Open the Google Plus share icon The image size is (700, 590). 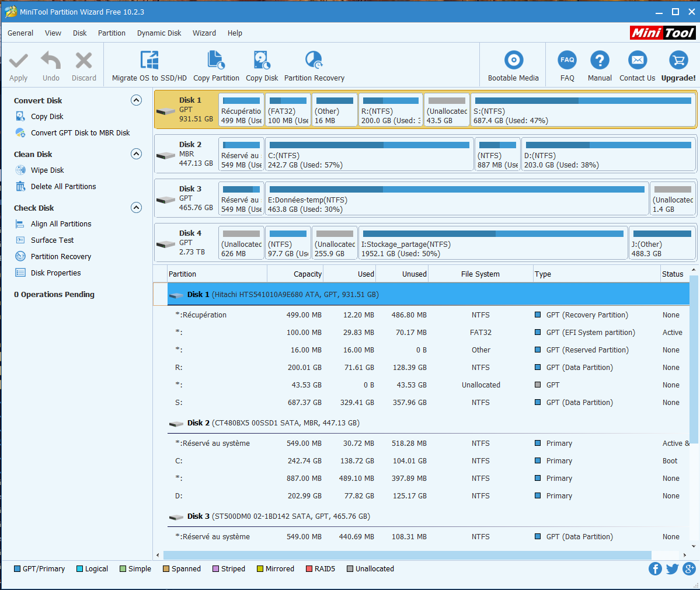click(x=689, y=568)
